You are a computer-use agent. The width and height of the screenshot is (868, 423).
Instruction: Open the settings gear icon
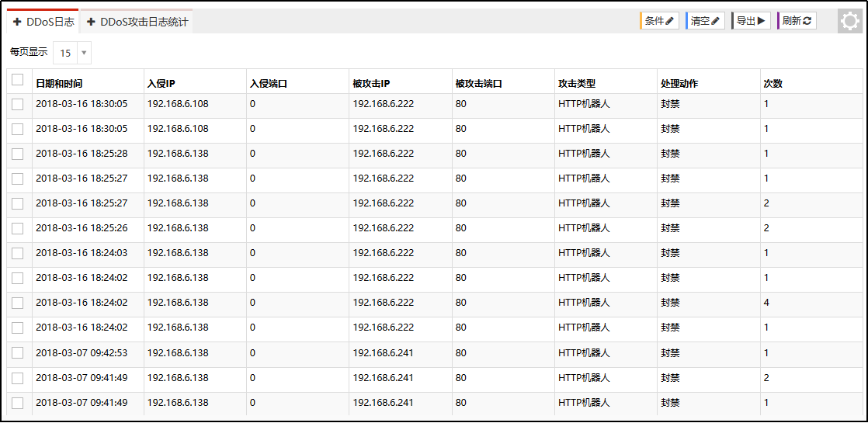click(849, 21)
